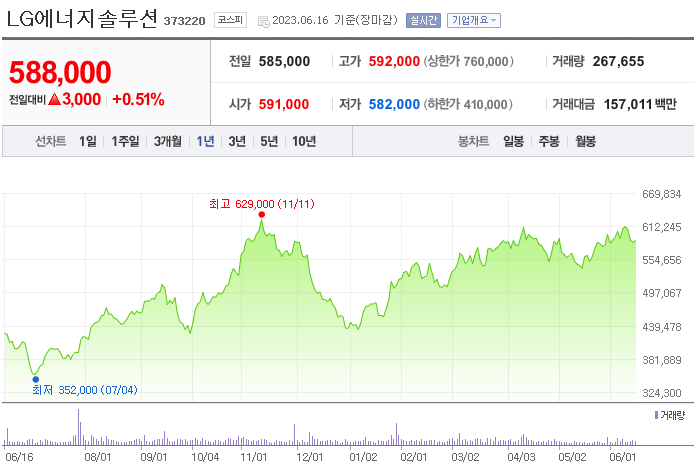Click the stock code 373220
Viewport: 694px width, 474px height.
coord(184,21)
